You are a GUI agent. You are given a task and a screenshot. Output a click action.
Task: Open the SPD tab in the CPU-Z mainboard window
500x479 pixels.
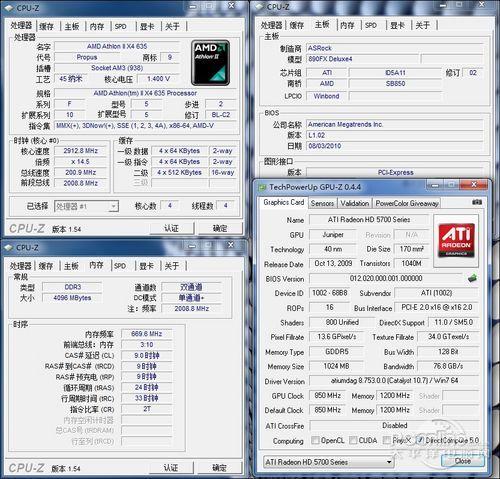[371, 25]
